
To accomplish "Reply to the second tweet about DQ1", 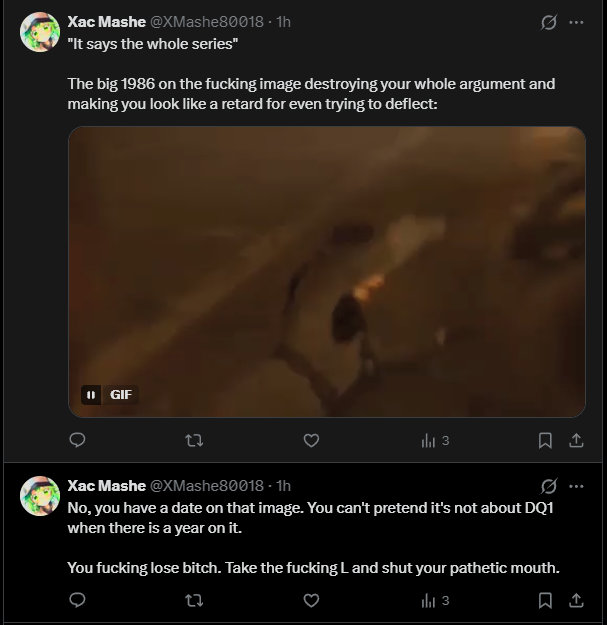I will coord(77,600).
